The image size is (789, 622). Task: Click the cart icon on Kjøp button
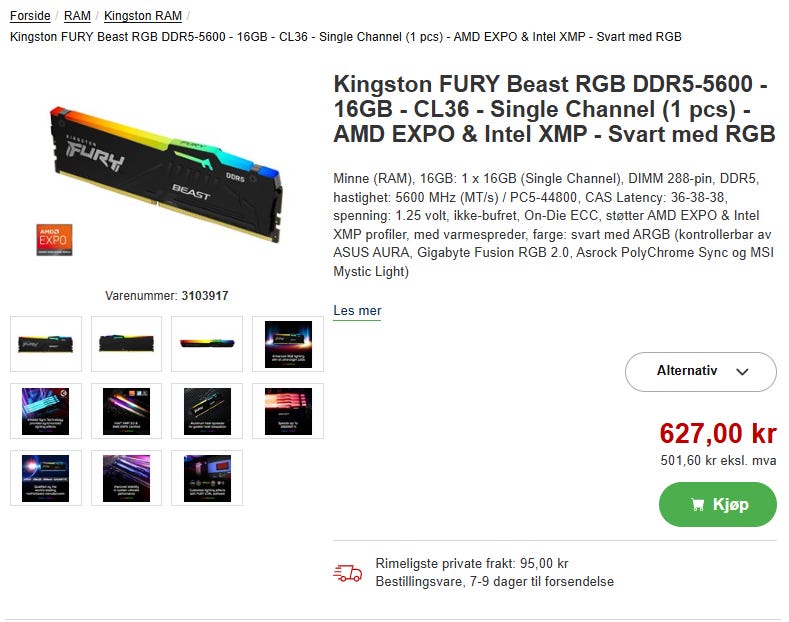coord(697,505)
